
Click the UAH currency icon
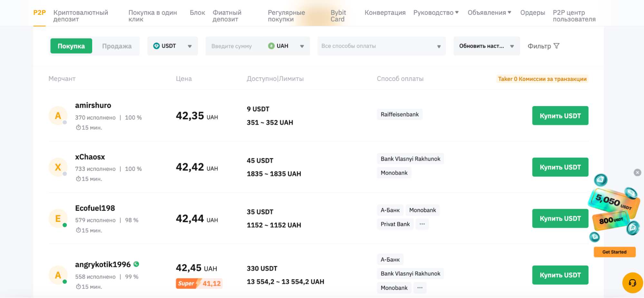pos(271,46)
